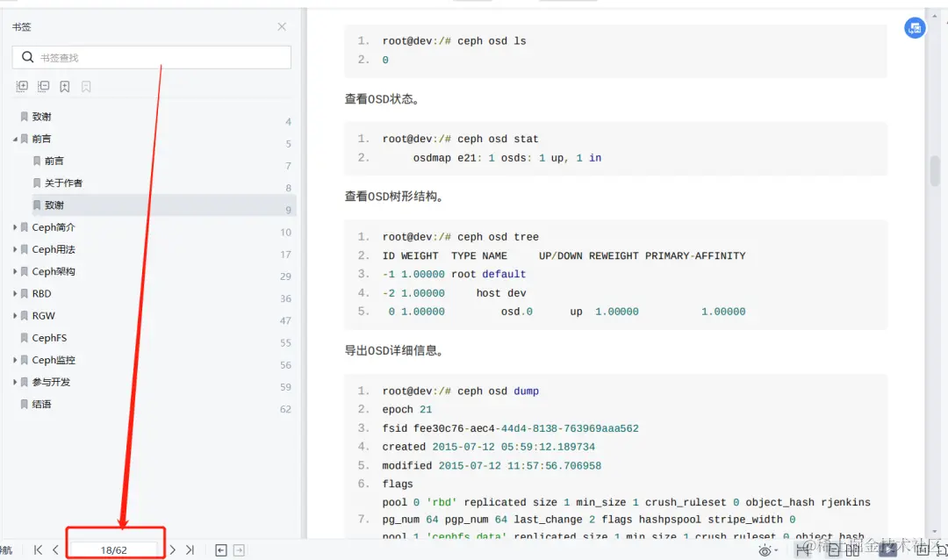Screen dimensions: 948x560
Task: Switch to single page view icon
Action: pos(834,549)
